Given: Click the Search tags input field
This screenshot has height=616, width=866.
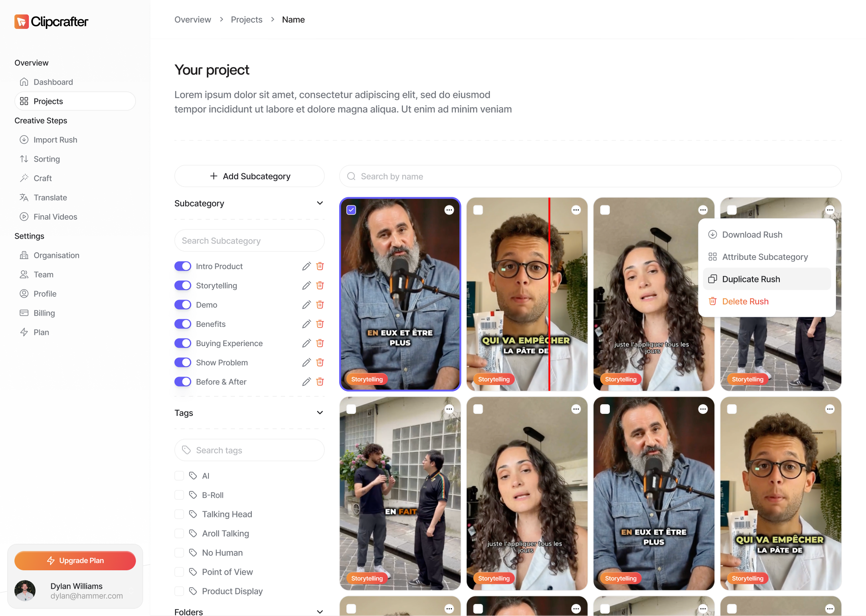Looking at the screenshot, I should coord(249,450).
